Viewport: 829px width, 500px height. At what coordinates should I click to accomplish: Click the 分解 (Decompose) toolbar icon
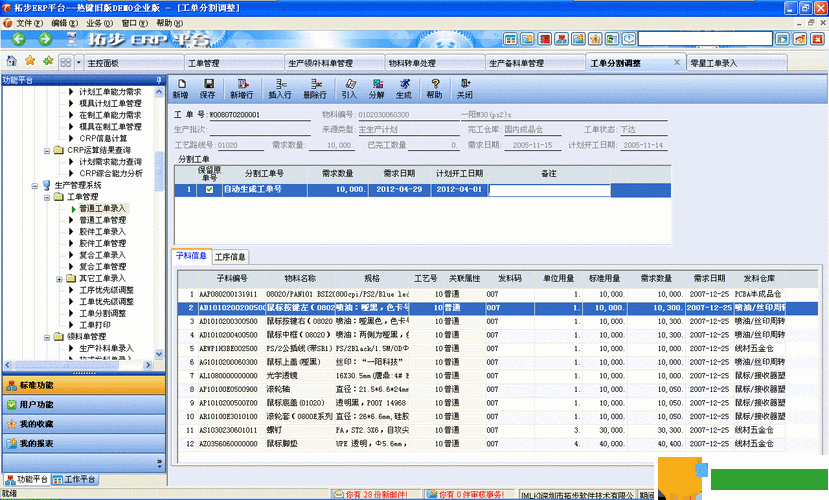pyautogui.click(x=377, y=89)
